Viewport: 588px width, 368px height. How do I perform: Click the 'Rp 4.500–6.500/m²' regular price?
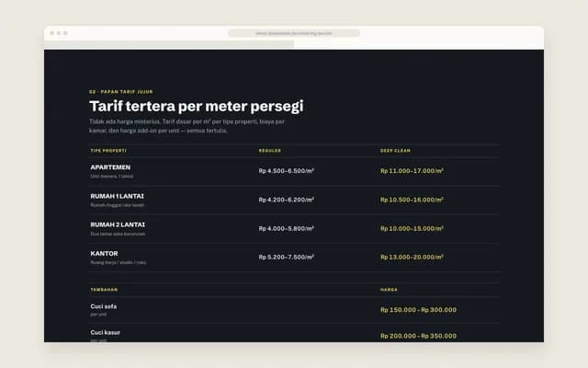pos(287,171)
